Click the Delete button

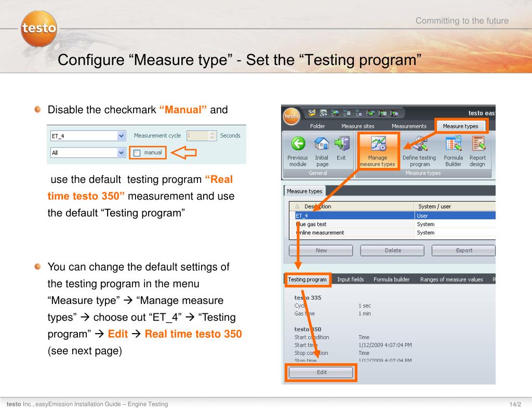pyautogui.click(x=393, y=250)
